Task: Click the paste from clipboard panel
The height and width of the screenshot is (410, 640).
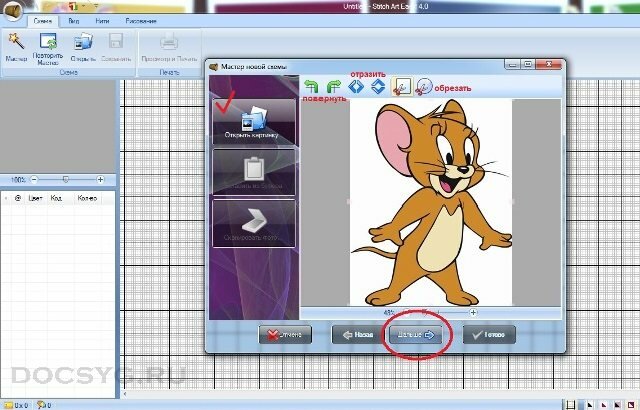Action: click(x=253, y=171)
